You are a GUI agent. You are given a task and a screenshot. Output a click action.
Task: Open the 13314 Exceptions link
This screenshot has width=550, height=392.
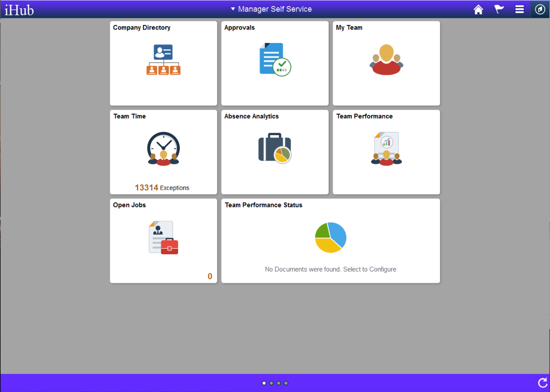click(x=162, y=188)
